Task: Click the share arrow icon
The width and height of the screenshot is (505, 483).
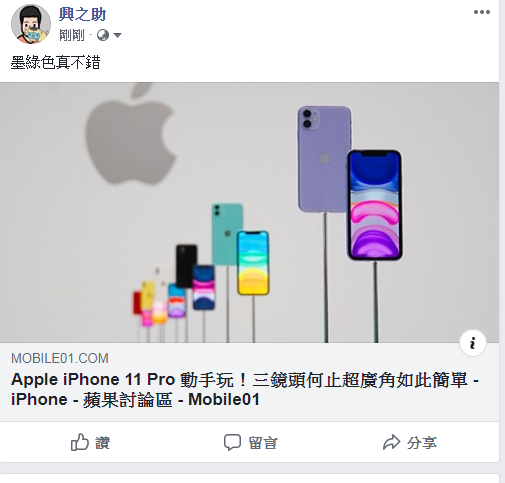Action: [391, 442]
